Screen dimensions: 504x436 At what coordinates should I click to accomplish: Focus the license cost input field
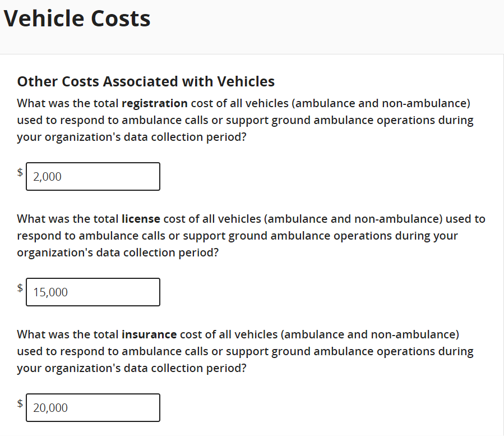[x=93, y=292]
